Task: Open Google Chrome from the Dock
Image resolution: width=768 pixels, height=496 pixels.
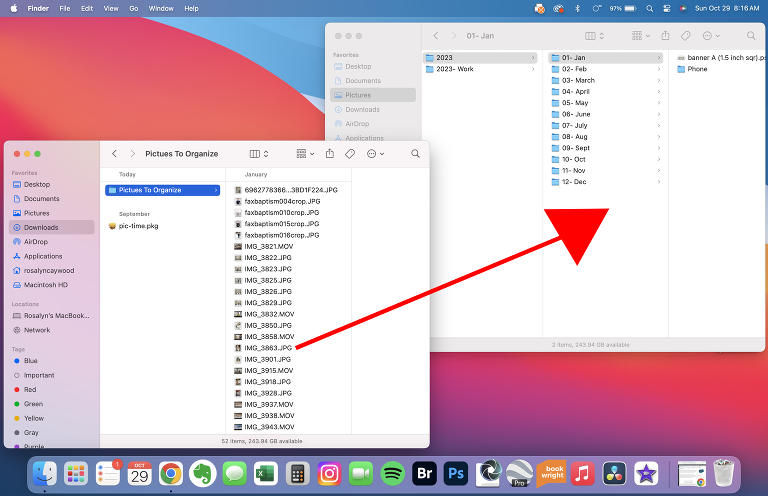Action: [171, 473]
